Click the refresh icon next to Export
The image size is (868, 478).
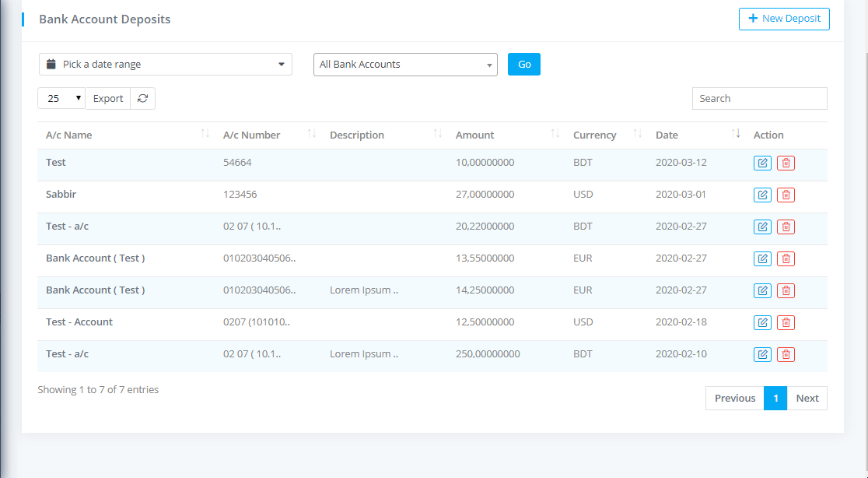pos(142,99)
